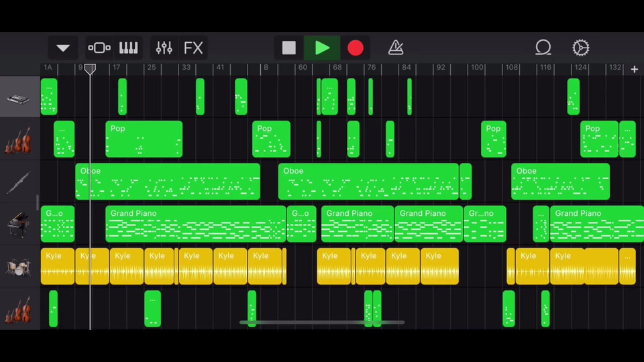This screenshot has width=644, height=362.
Task: Open the mixer track settings
Action: click(x=164, y=48)
